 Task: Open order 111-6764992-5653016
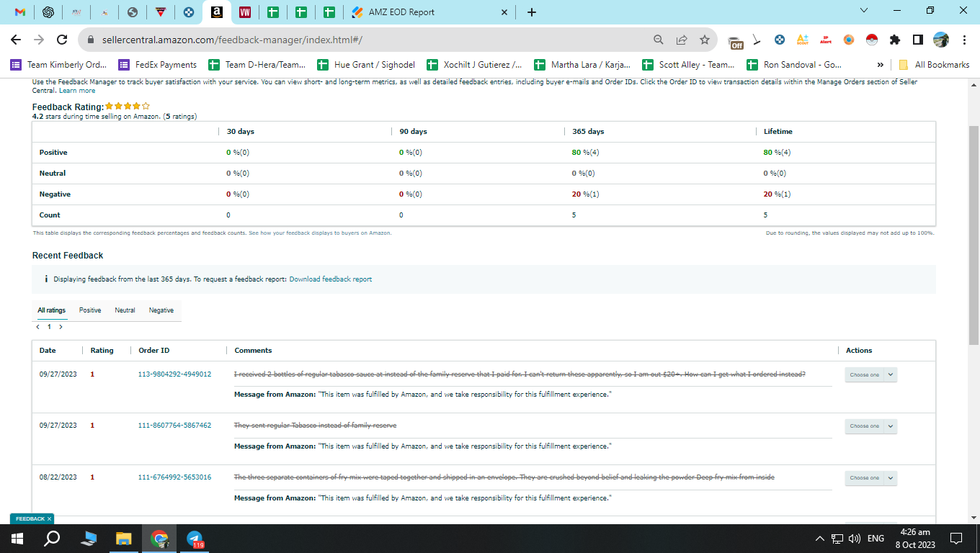coord(175,477)
